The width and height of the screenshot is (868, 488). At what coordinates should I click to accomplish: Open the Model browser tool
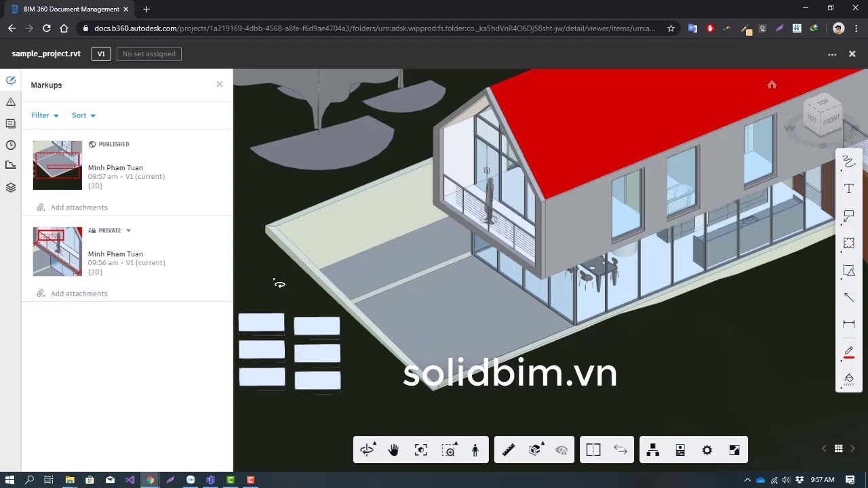click(653, 450)
